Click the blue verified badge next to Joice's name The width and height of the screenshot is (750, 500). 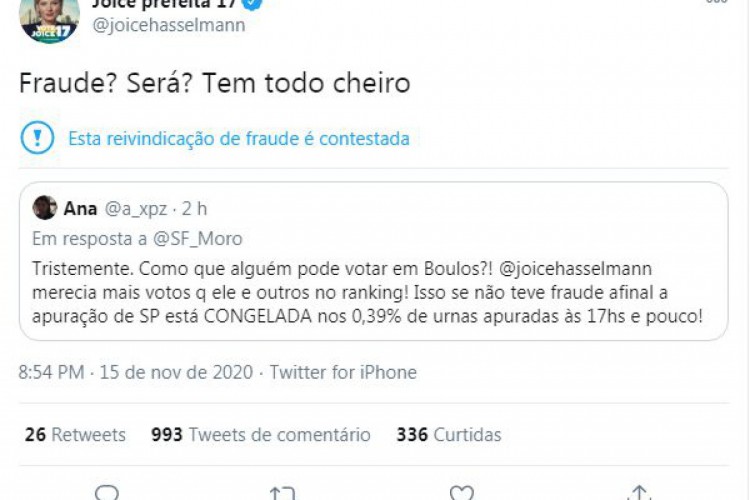pos(254,4)
